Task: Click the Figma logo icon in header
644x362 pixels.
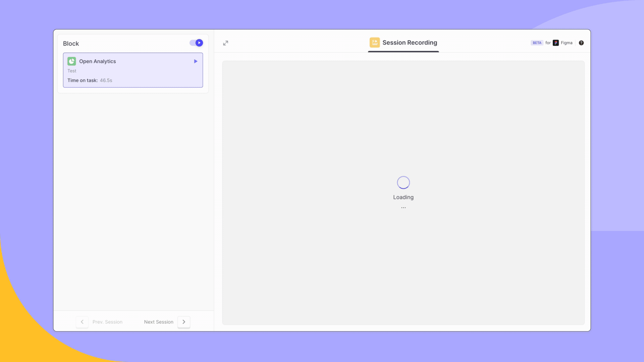Action: point(555,43)
